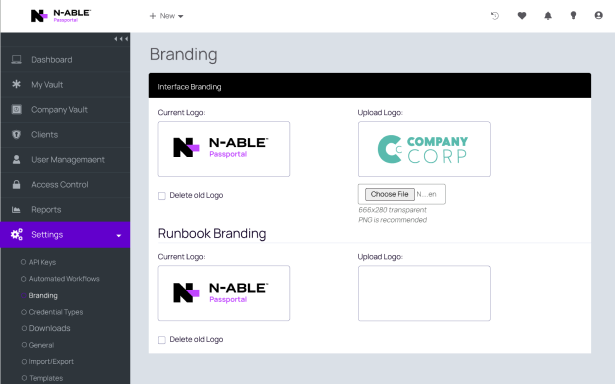This screenshot has height=384, width=615.
Task: Click the Access Control padlock icon
Action: pos(16,184)
